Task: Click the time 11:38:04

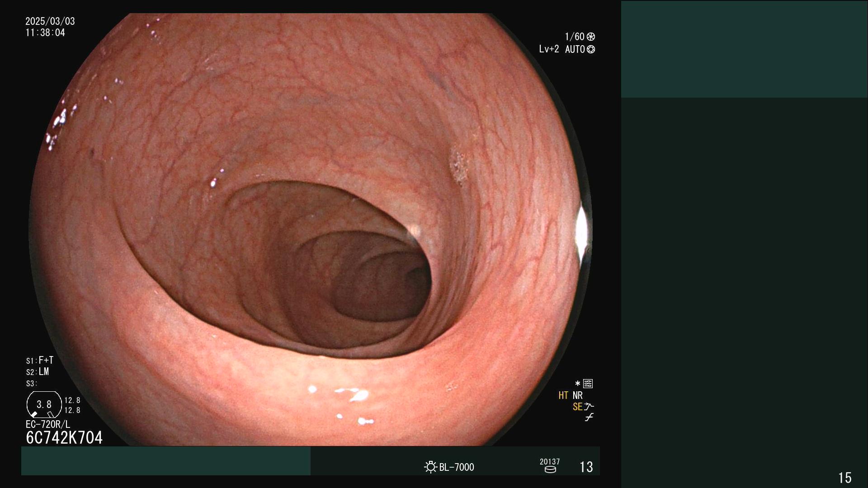Action: click(45, 33)
